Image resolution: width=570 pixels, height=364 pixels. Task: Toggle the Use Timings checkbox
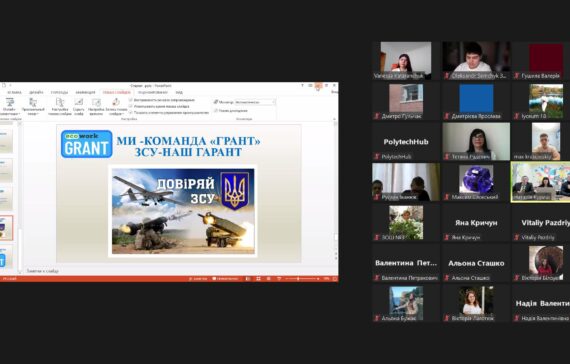tap(131, 107)
